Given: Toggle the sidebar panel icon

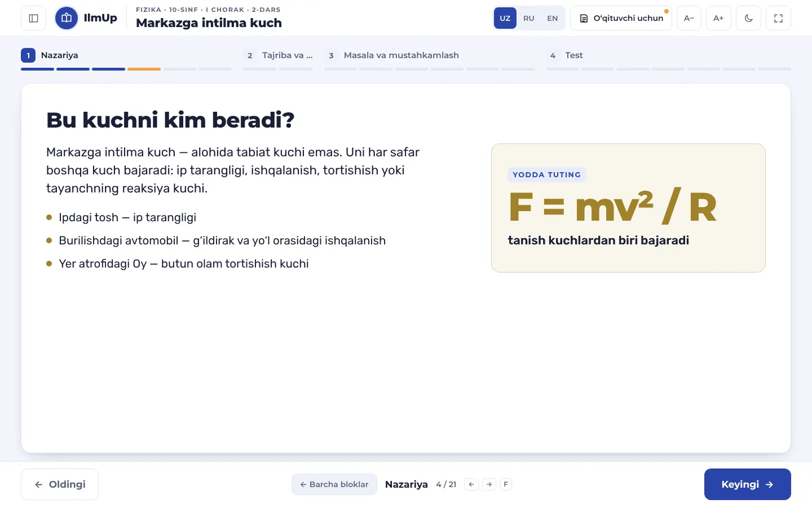Looking at the screenshot, I should (33, 18).
